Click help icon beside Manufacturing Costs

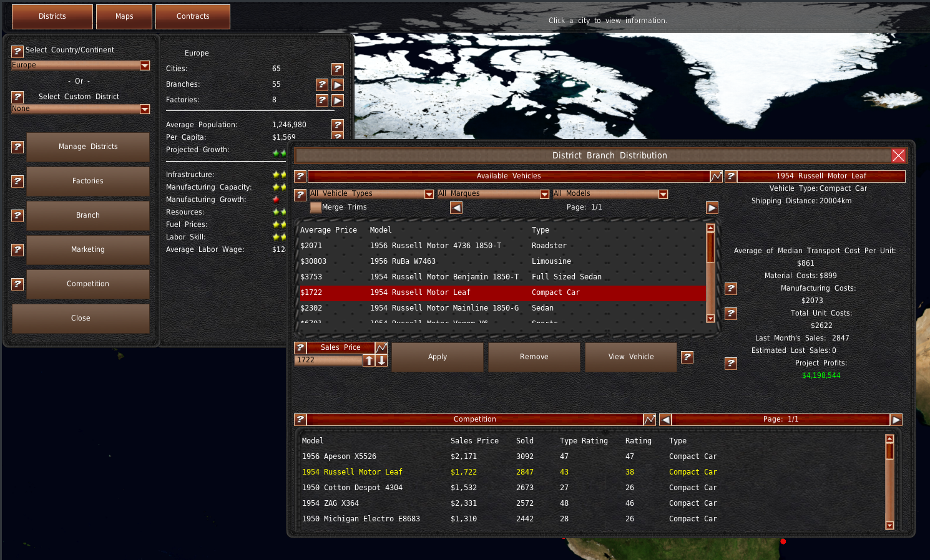731,289
